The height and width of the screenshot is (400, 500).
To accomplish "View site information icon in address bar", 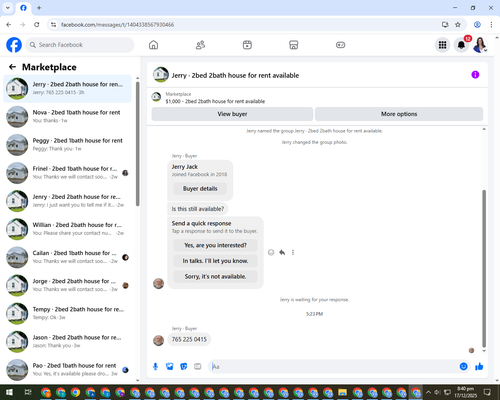I will click(x=53, y=25).
